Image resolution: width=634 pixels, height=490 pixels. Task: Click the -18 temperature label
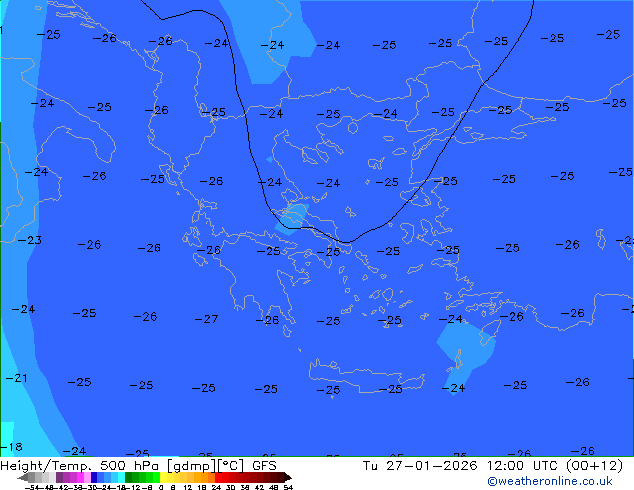tap(12, 447)
